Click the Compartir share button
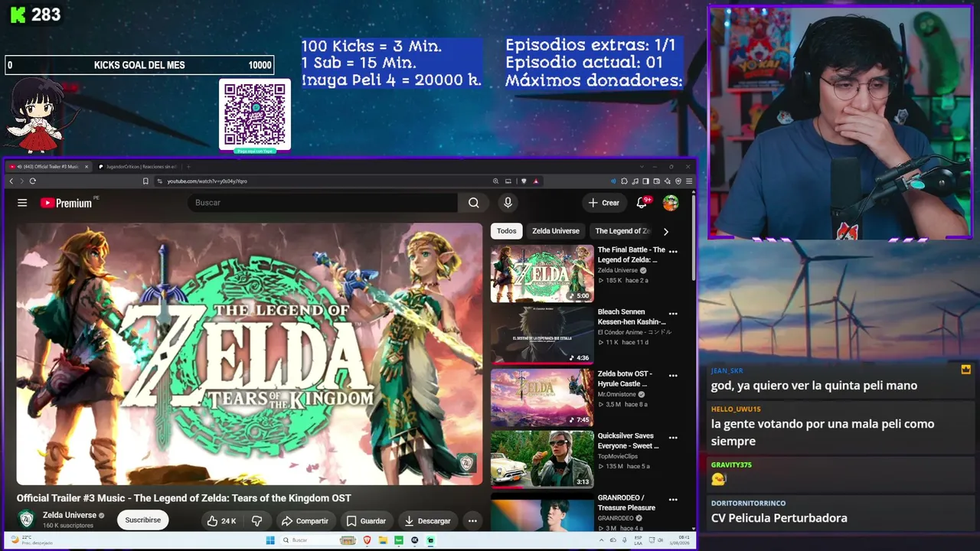The width and height of the screenshot is (980, 551). (x=305, y=521)
